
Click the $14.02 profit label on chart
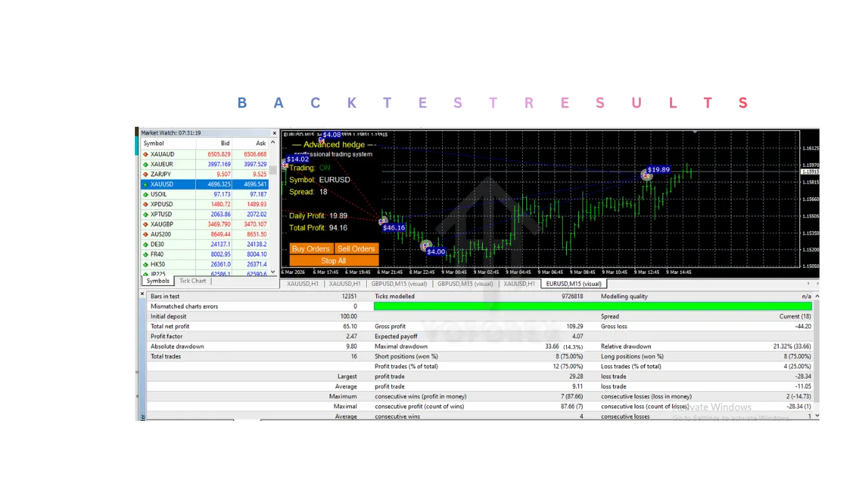pos(298,159)
